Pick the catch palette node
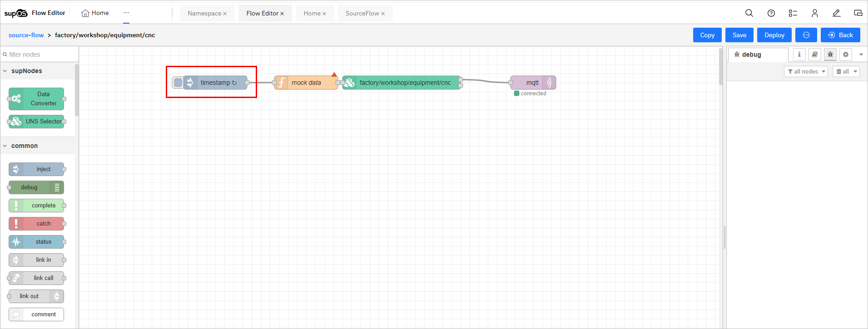 36,224
